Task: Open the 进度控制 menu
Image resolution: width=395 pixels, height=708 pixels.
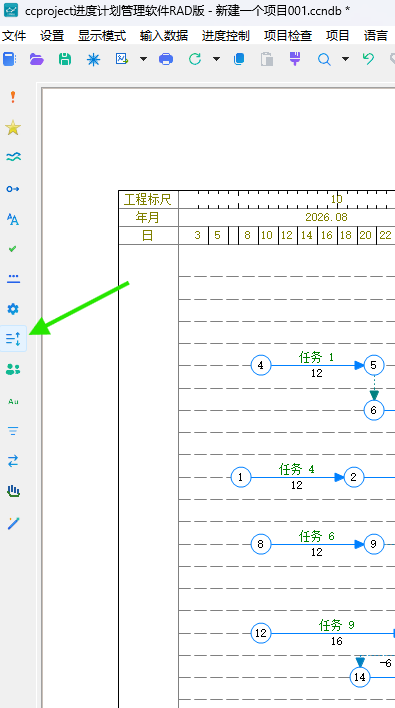Action: click(x=226, y=36)
